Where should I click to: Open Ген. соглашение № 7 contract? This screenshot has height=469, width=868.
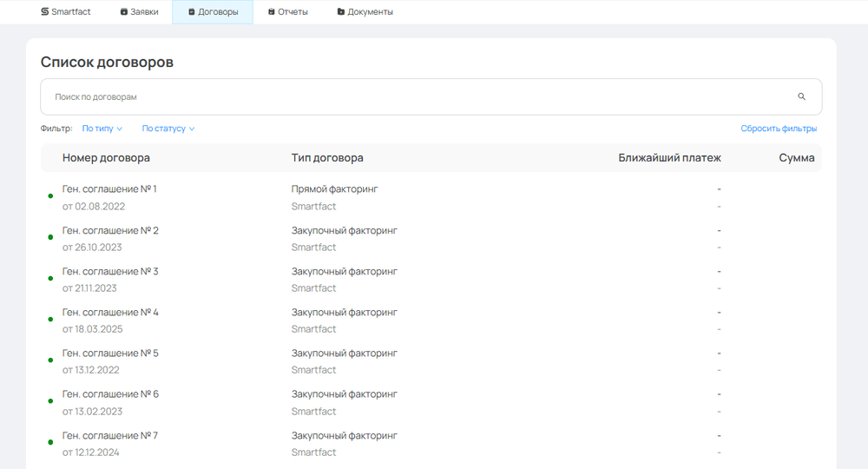click(x=109, y=435)
